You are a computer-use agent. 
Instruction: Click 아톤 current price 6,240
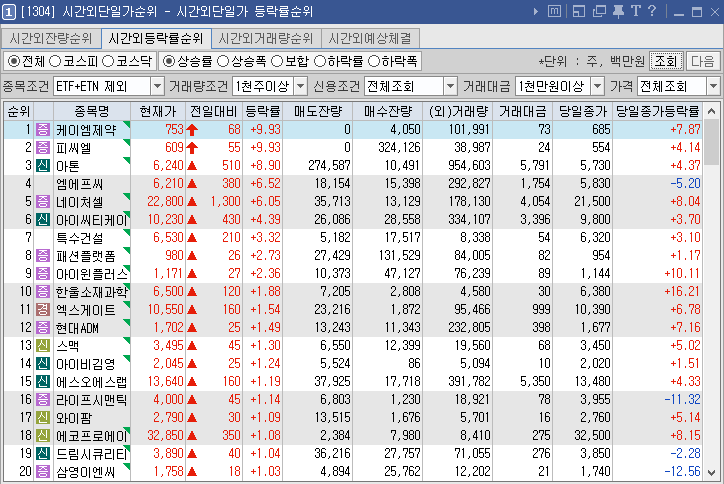click(x=169, y=165)
